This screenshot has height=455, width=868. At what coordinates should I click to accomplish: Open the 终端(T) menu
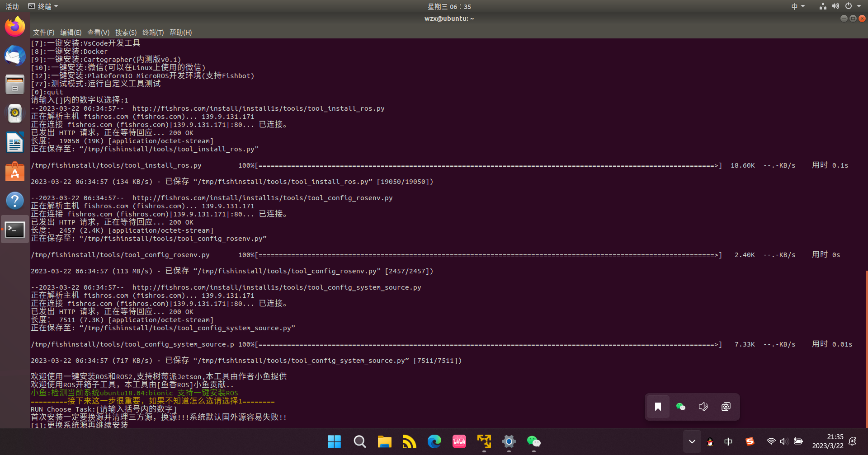[153, 33]
